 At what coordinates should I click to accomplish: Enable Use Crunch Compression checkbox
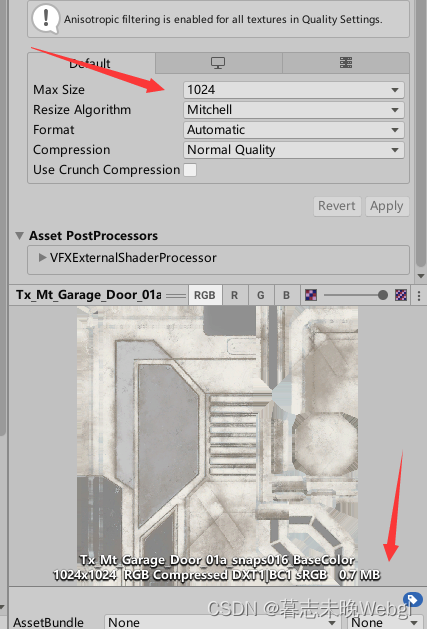190,170
